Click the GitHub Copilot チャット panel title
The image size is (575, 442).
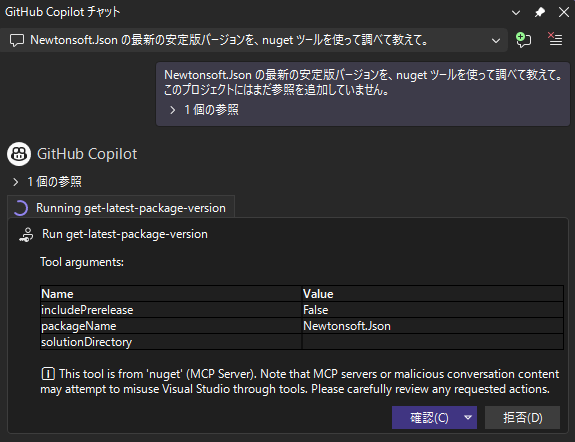[x=63, y=12]
